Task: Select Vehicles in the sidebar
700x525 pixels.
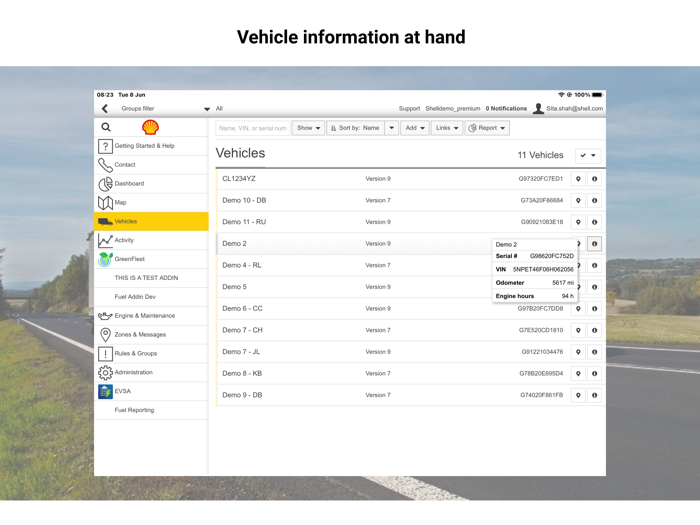Action: click(151, 221)
